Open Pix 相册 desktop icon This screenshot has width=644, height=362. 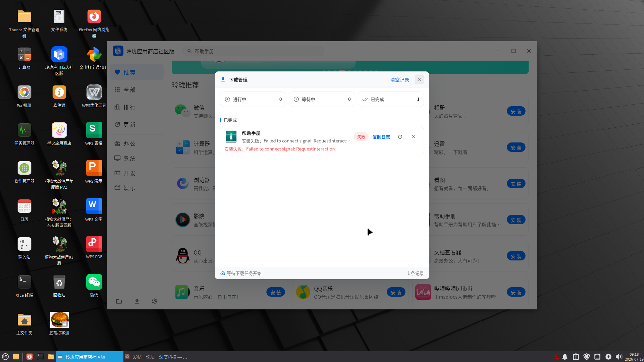pos(24,96)
